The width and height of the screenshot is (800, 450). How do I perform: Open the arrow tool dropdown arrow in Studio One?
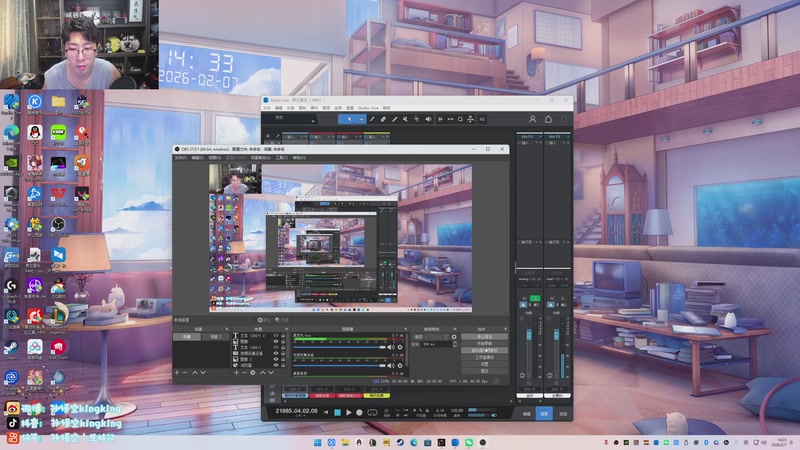[x=362, y=119]
